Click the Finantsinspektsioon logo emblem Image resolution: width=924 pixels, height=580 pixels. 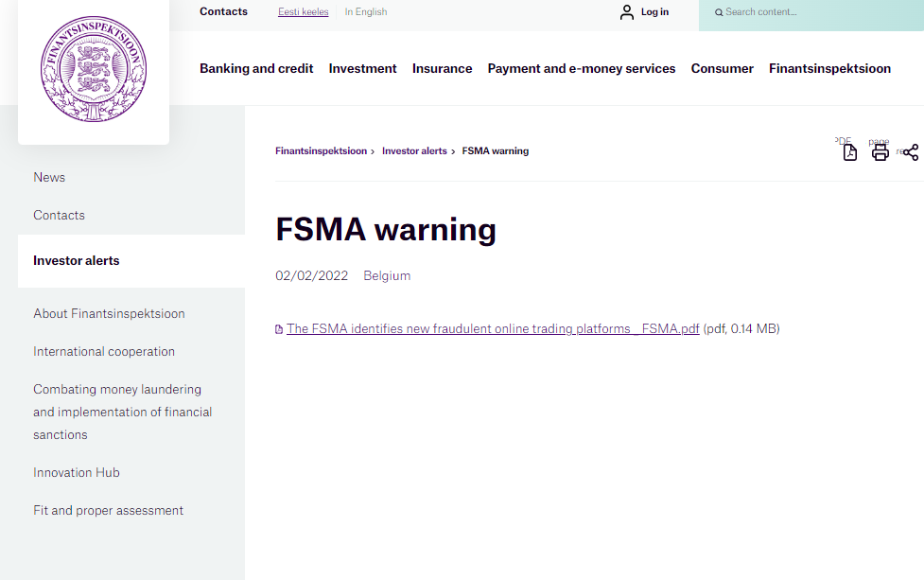[94, 69]
